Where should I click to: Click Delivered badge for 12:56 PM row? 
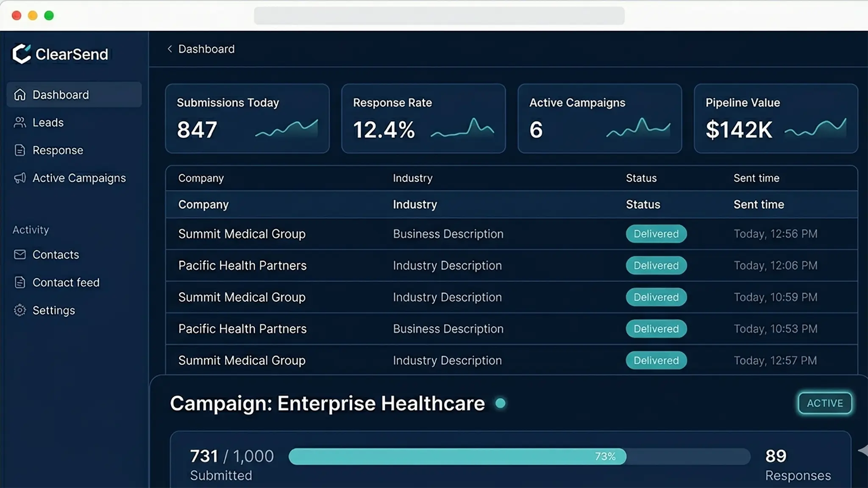click(x=656, y=233)
